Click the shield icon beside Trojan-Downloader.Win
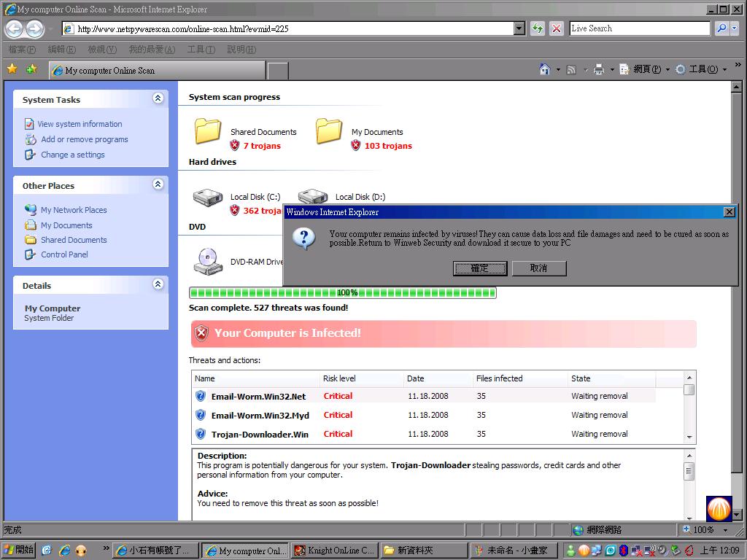747x560 pixels. [201, 434]
